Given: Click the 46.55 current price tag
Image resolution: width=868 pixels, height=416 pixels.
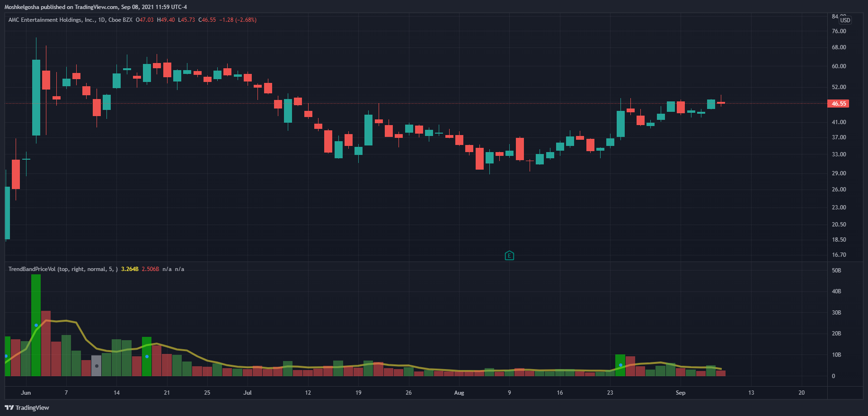Looking at the screenshot, I should 838,103.
